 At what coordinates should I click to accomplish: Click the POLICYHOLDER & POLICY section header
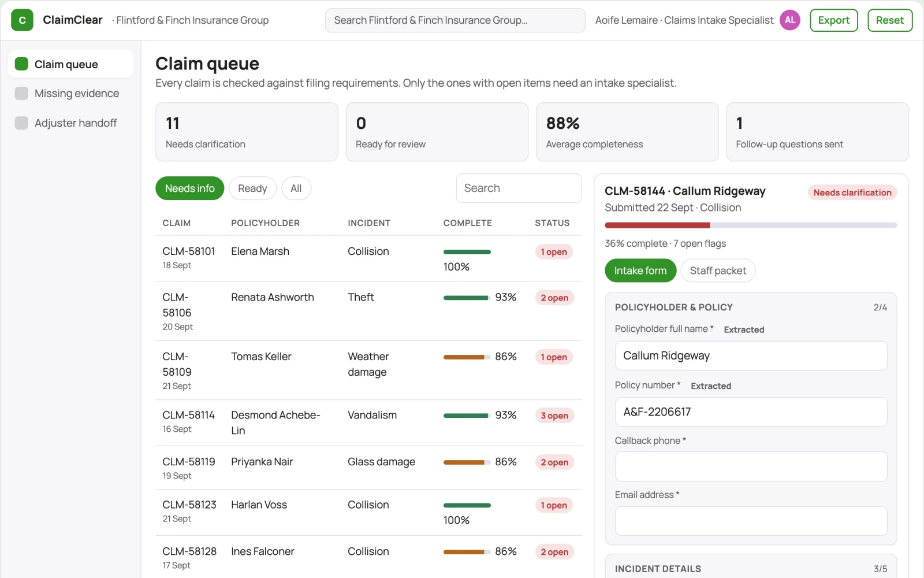(673, 307)
